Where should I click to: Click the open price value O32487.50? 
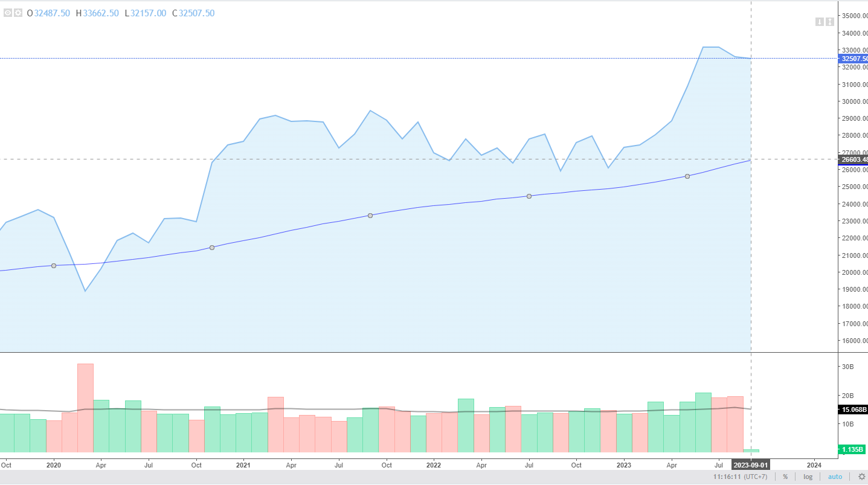[48, 13]
